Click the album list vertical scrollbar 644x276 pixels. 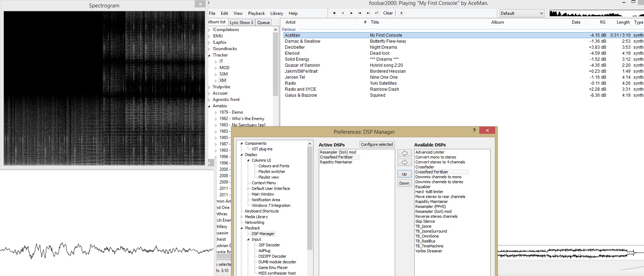276,64
